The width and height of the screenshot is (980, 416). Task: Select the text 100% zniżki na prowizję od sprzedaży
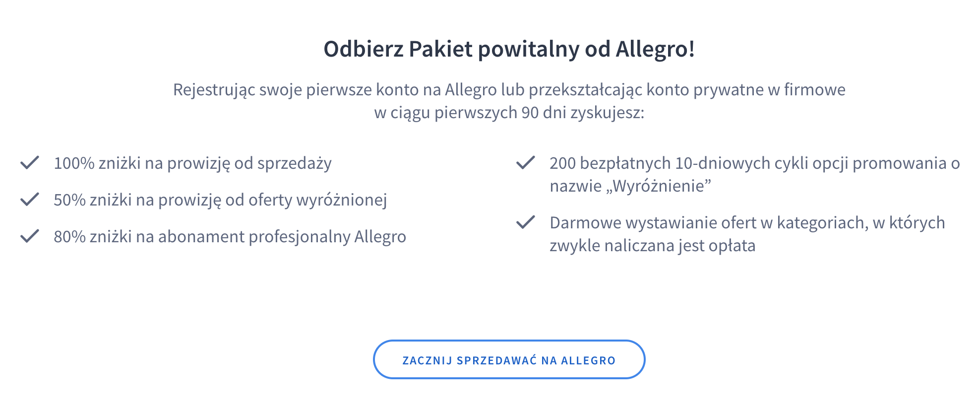click(192, 163)
